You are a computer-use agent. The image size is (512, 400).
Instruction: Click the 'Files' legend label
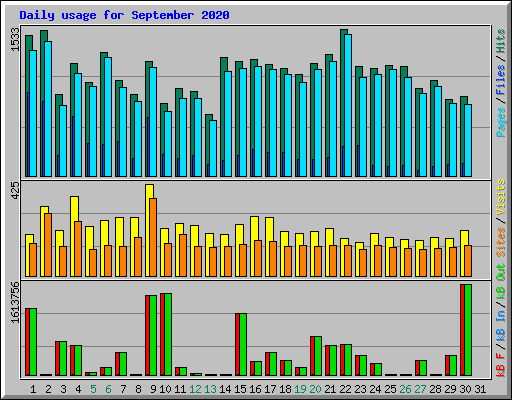coord(500,80)
